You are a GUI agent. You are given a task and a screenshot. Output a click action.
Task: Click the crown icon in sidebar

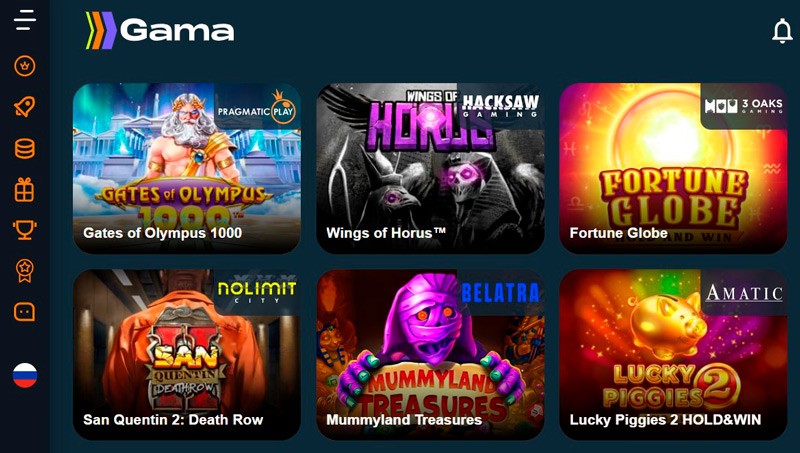(x=25, y=66)
